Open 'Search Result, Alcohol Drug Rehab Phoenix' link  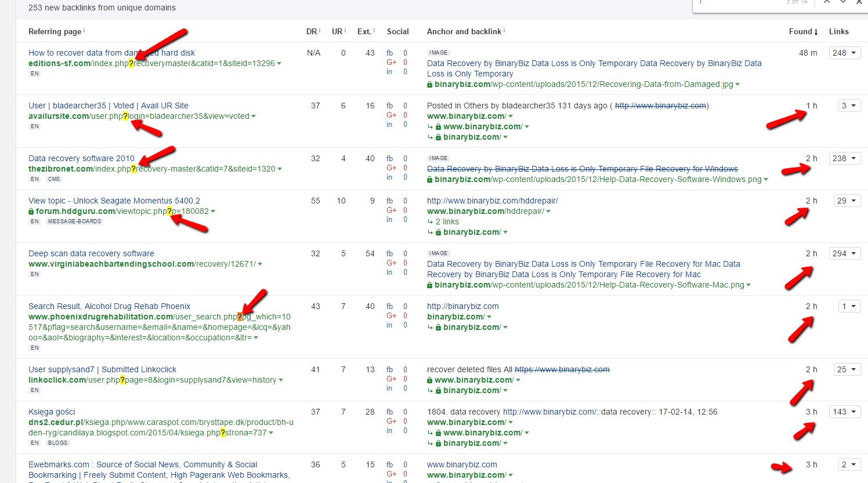pyautogui.click(x=109, y=306)
